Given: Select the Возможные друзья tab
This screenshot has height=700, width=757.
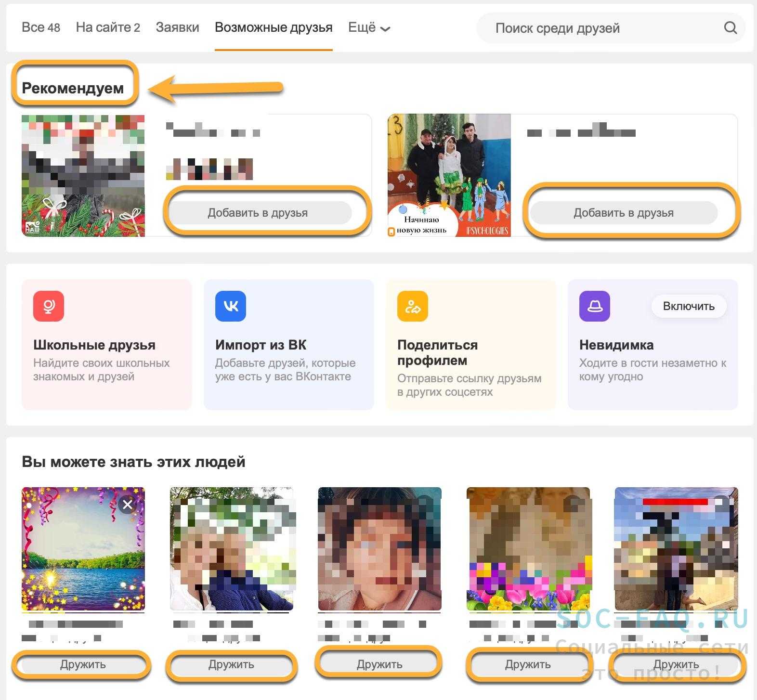Looking at the screenshot, I should point(274,28).
